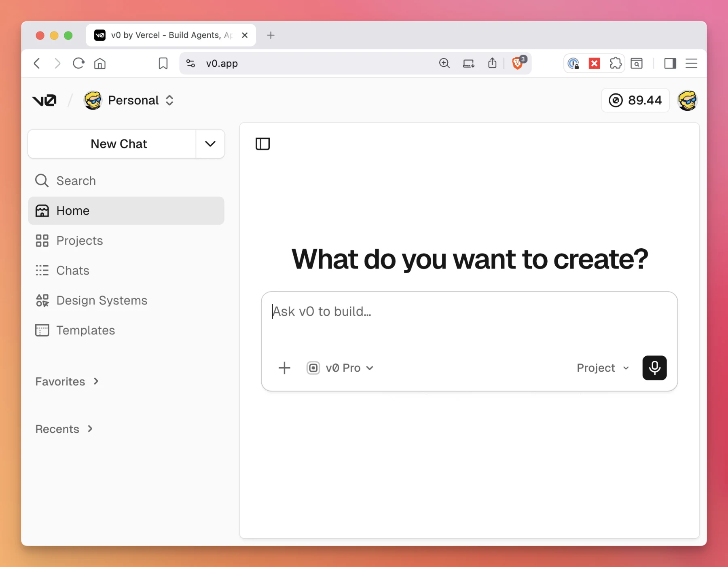Open a new browser tab
This screenshot has width=728, height=567.
(271, 35)
